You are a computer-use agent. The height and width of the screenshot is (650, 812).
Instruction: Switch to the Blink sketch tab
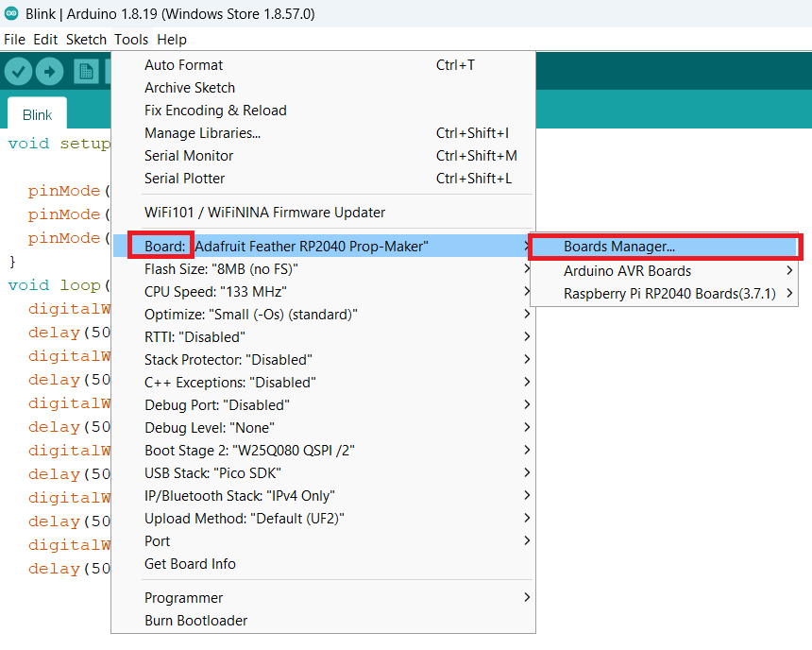38,115
